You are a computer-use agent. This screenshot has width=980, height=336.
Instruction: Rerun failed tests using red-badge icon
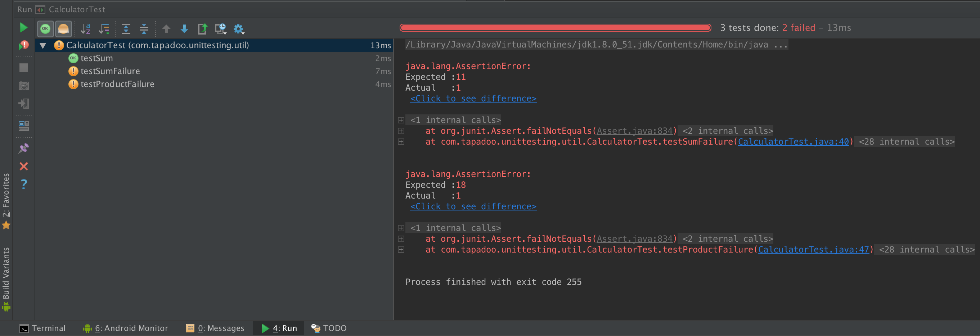(24, 46)
